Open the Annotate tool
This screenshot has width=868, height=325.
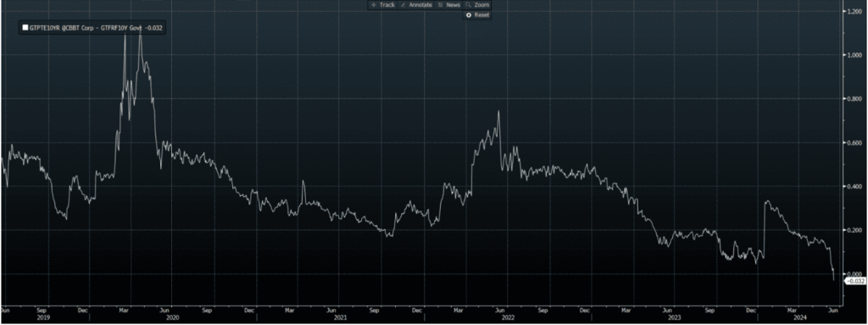[x=420, y=4]
